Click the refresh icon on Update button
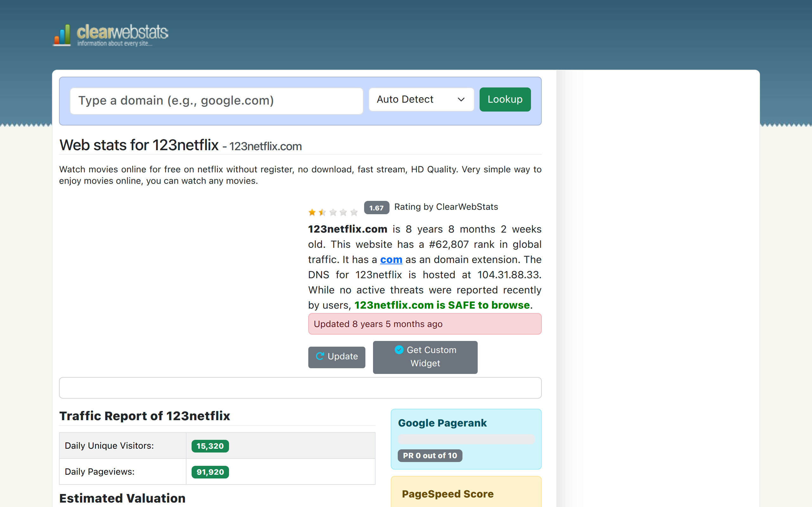 pyautogui.click(x=320, y=356)
